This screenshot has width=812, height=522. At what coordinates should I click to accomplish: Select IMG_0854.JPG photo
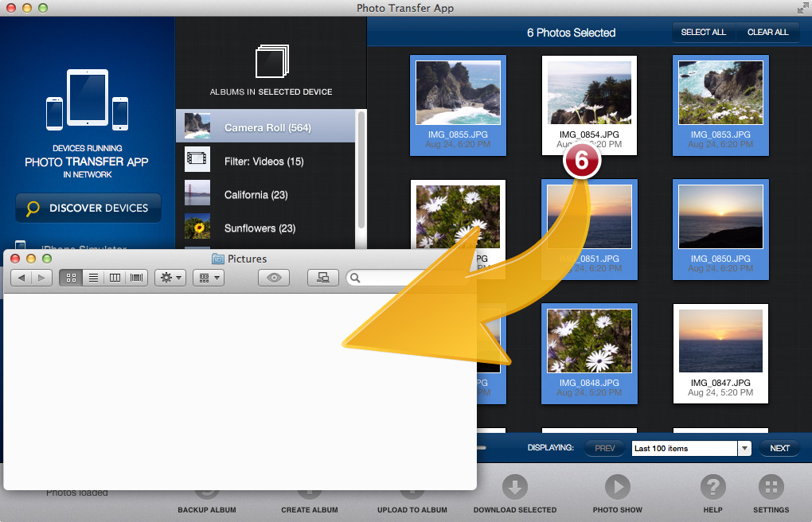pos(589,106)
